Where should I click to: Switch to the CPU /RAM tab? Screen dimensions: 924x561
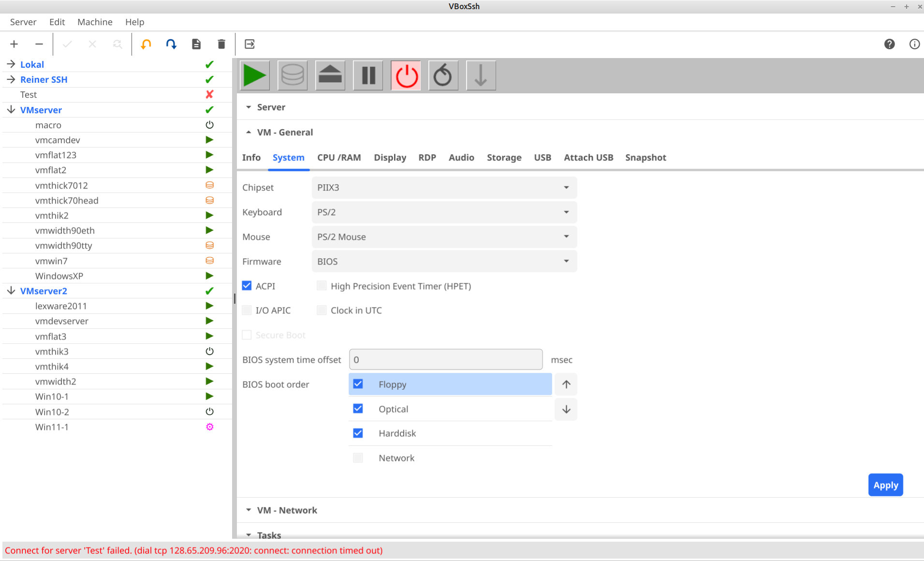(x=339, y=158)
